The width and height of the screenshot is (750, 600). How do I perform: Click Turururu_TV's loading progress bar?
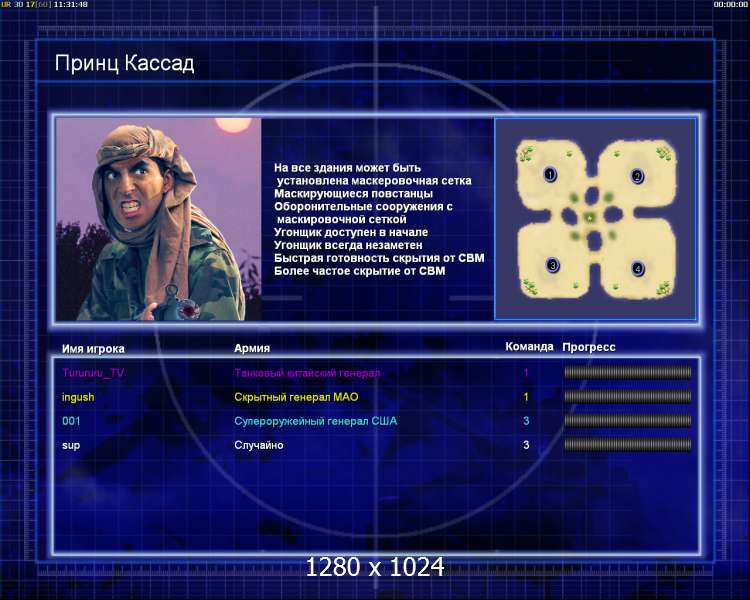tap(628, 373)
